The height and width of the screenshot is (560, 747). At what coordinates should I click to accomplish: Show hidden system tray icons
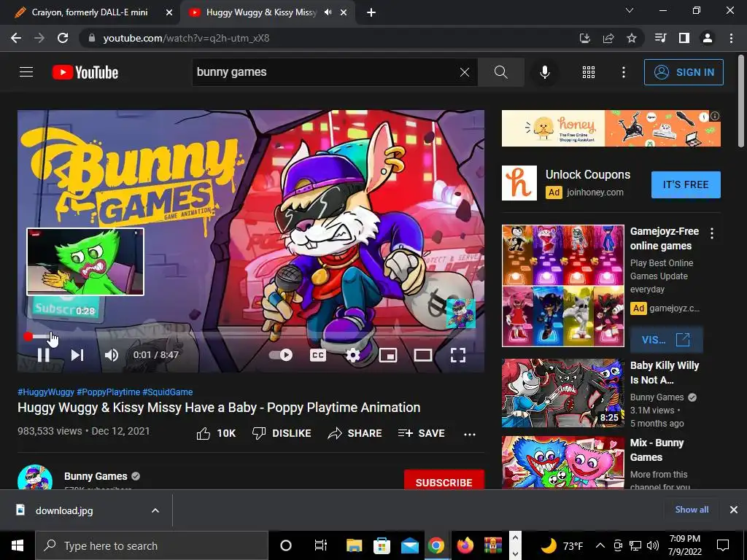[x=600, y=545]
